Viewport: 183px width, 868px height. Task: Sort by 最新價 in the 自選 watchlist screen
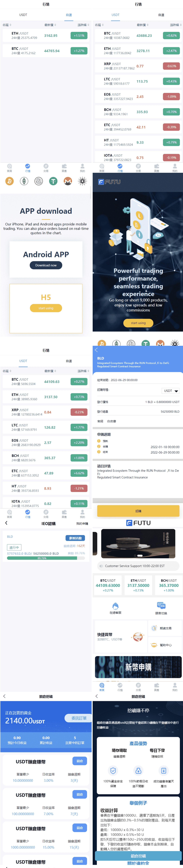(50, 25)
